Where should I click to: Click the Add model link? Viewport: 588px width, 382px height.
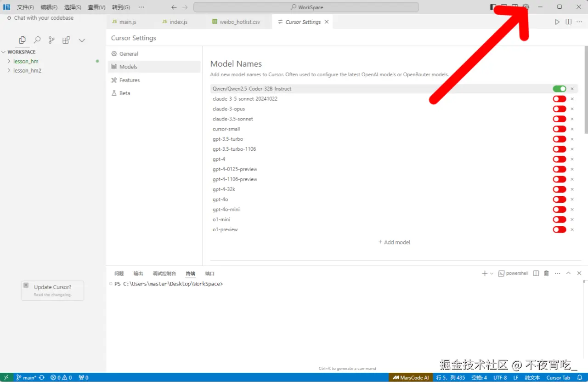click(394, 242)
